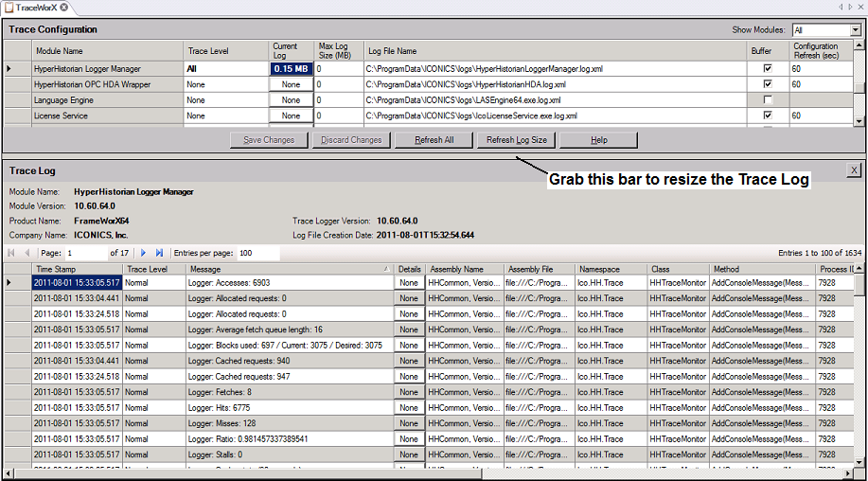This screenshot has height=481, width=868.
Task: Change Trace Level of HyperHistorian Logger Manager
Action: coord(226,69)
